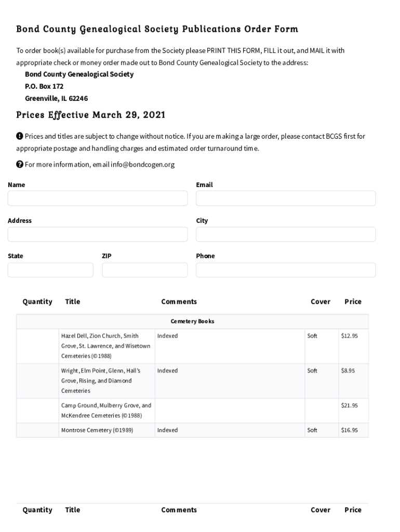
Task: Select the Cemetery Books section header row
Action: (193, 321)
